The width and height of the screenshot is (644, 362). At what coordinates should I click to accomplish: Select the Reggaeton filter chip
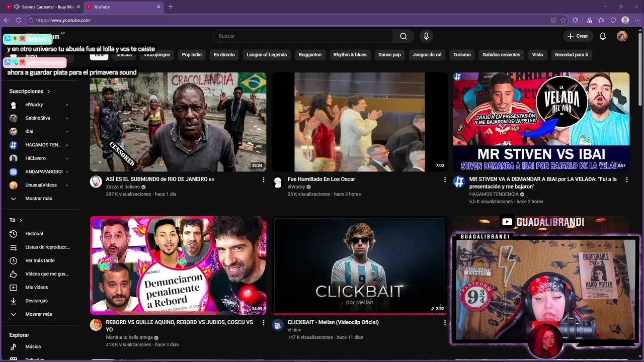point(310,55)
